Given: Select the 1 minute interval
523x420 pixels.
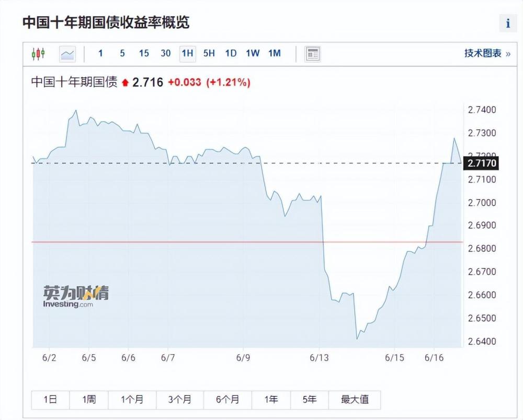Looking at the screenshot, I should 100,53.
